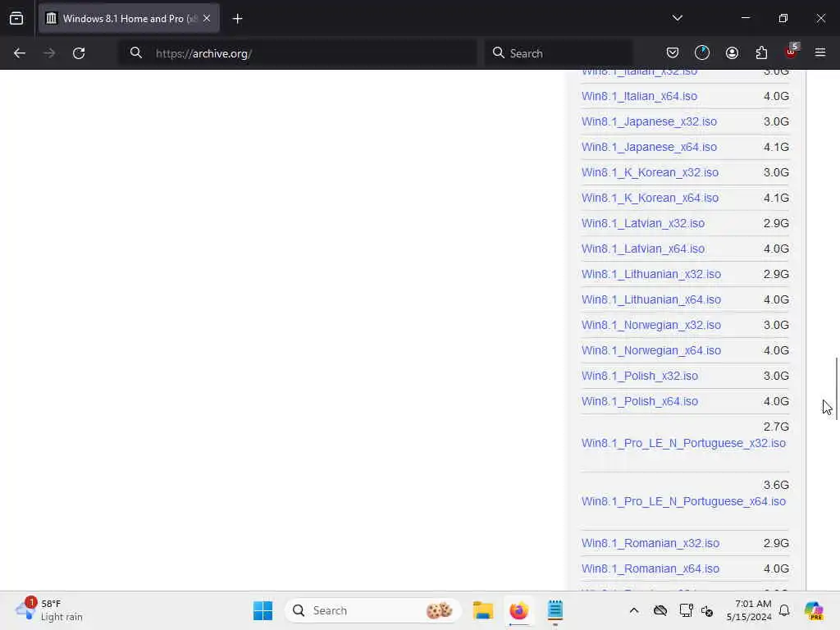840x630 pixels.
Task: Launch Copilot preview from taskbar
Action: [814, 610]
